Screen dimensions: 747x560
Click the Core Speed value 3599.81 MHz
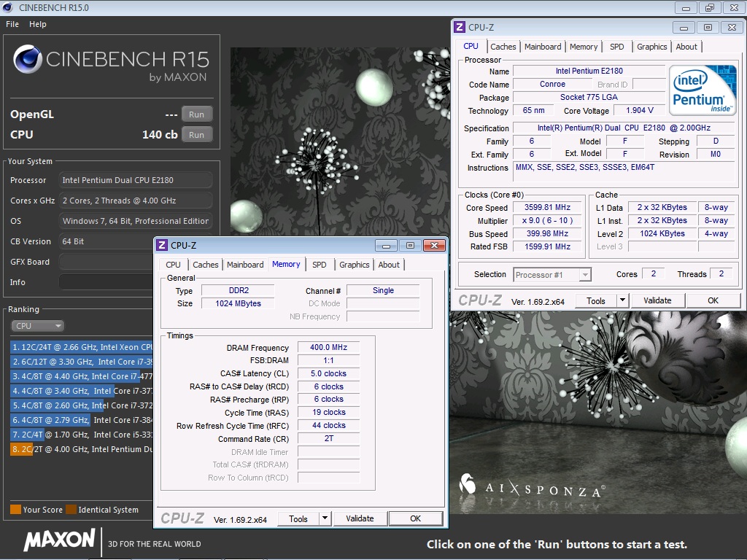[x=547, y=208]
